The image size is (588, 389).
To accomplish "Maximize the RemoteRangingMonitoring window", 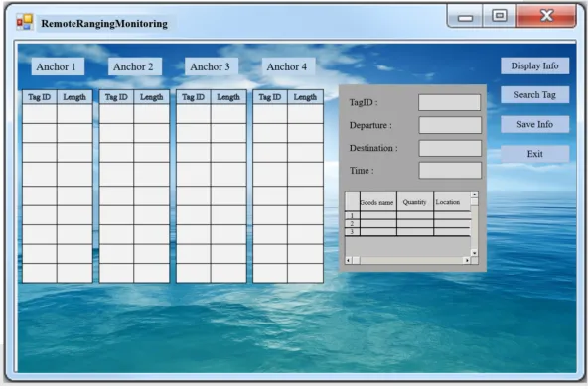I will point(500,17).
